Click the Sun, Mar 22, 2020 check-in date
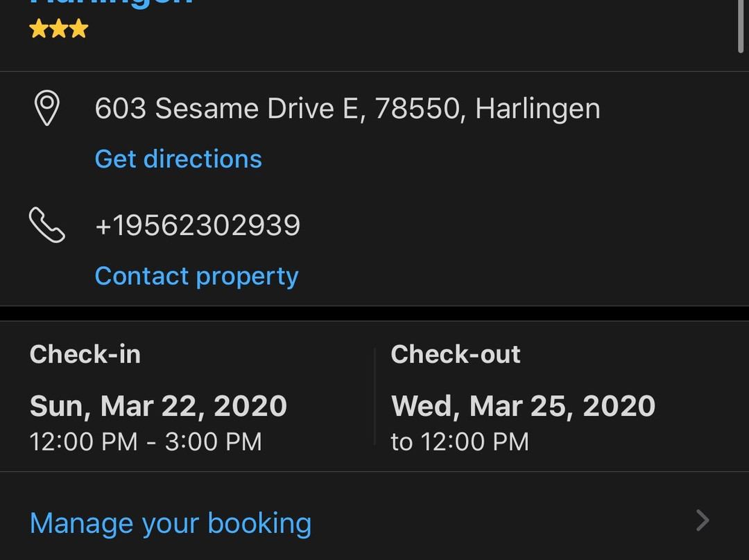 pyautogui.click(x=158, y=406)
